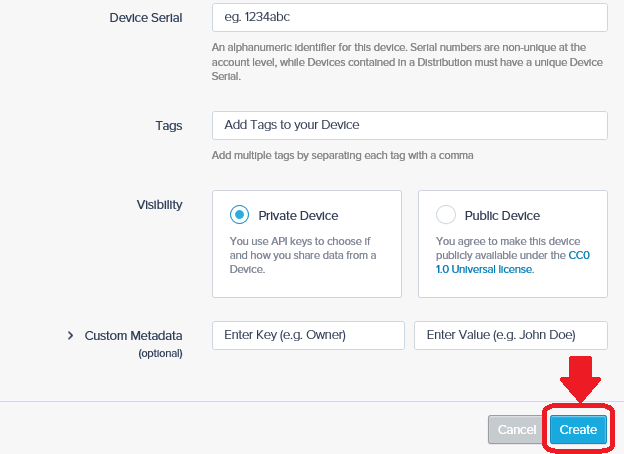The width and height of the screenshot is (624, 454).
Task: Click the Device Serial help description text
Action: 407,62
